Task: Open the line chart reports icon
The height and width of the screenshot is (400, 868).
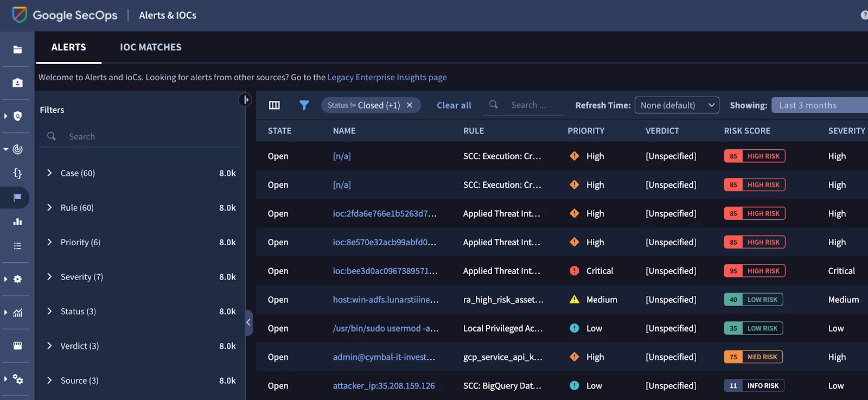Action: coord(17,313)
